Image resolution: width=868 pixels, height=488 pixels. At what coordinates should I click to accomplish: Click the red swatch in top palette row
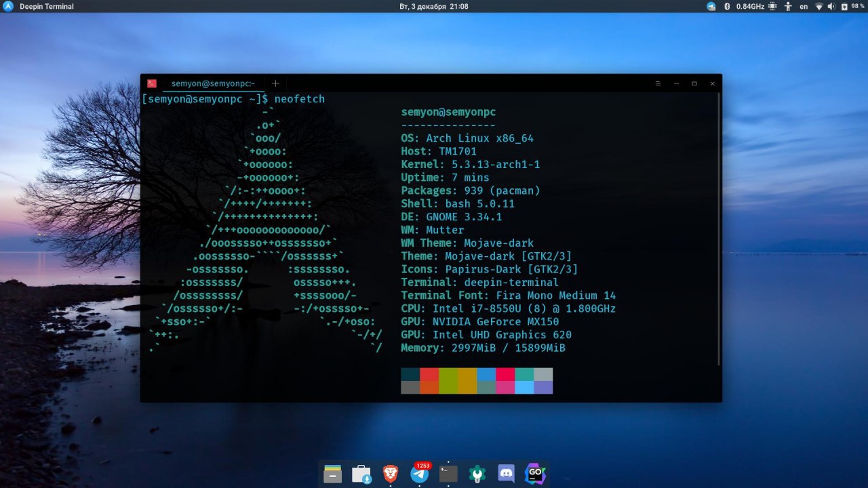[429, 374]
